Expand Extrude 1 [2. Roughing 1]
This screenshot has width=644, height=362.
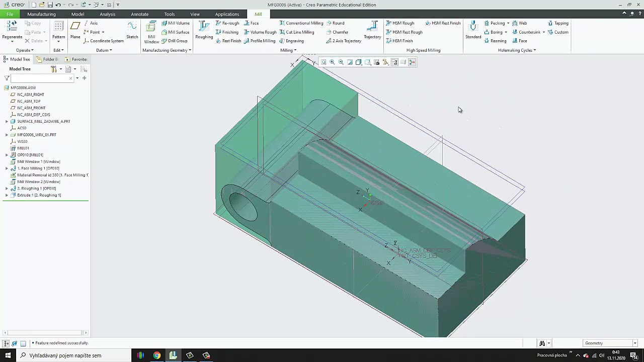(x=7, y=195)
